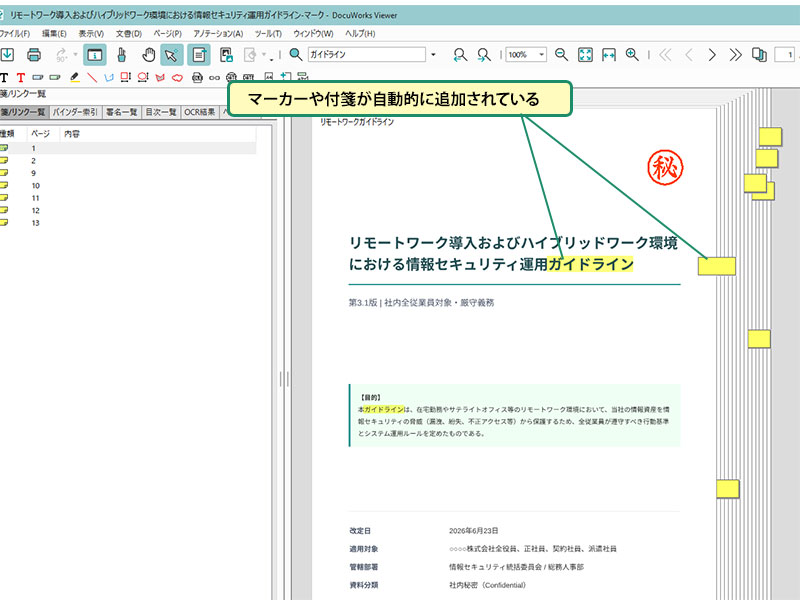Go to the next page arrow
Image resolution: width=800 pixels, height=600 pixels.
(712, 55)
